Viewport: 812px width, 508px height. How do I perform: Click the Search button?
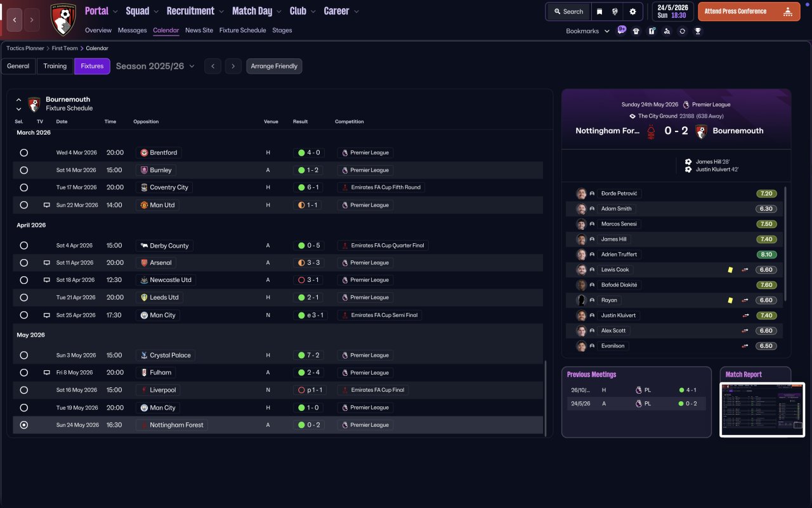568,11
